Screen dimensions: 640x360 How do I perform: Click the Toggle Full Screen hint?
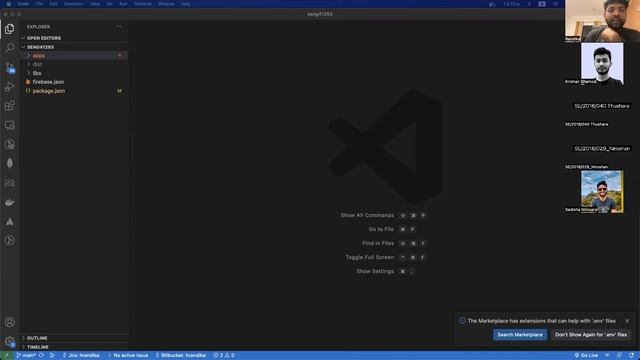[386, 257]
